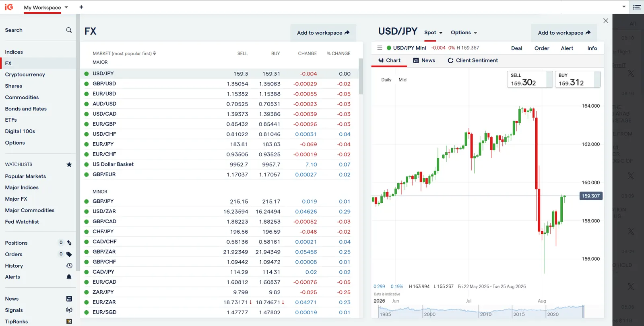This screenshot has width=644, height=326.
Task: Open Orders tag icon
Action: click(x=69, y=254)
